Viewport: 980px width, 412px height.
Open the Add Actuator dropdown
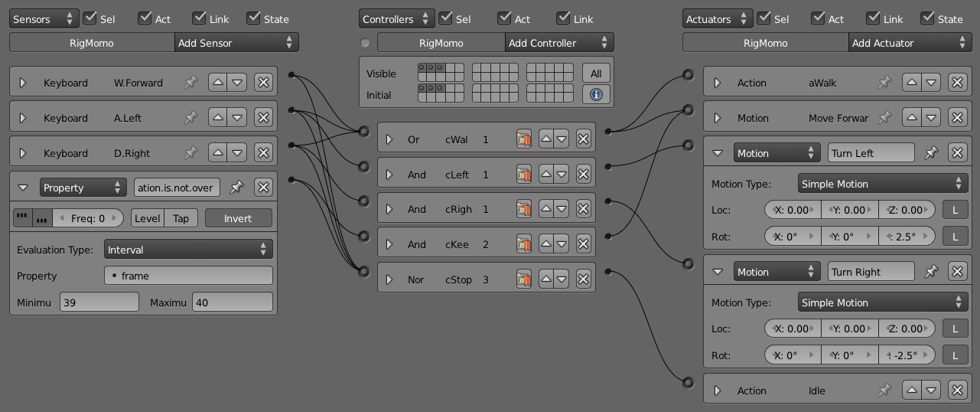pos(910,43)
